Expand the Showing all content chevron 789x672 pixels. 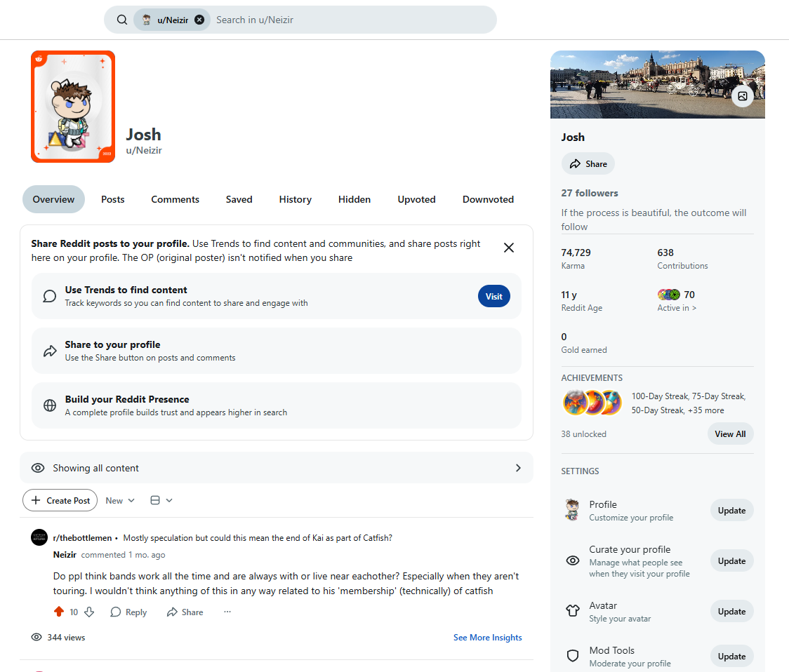(518, 468)
